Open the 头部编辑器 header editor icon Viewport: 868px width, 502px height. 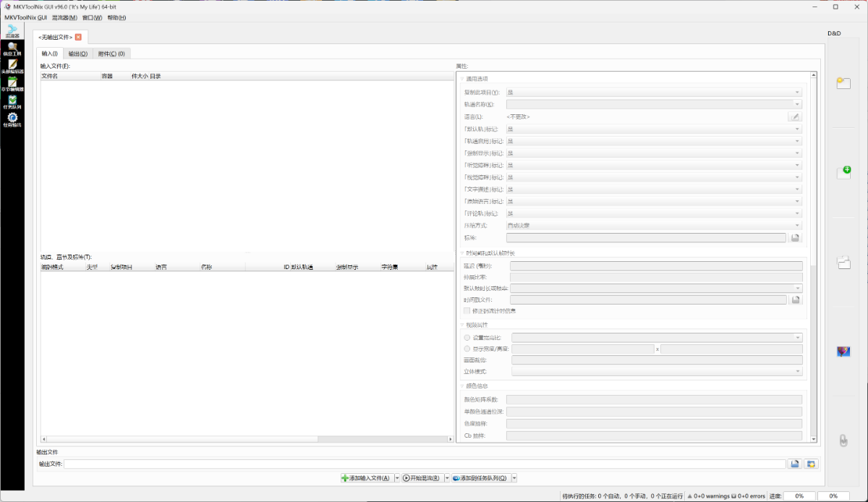click(12, 67)
